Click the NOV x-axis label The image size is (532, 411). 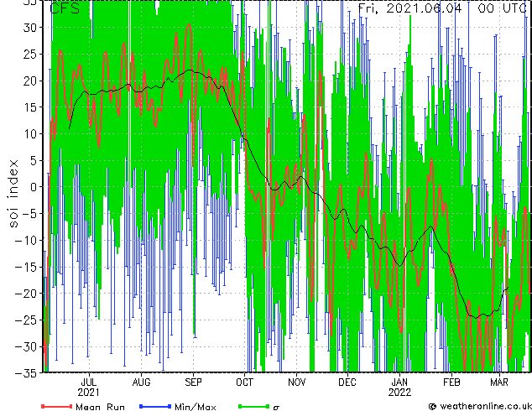296,382
